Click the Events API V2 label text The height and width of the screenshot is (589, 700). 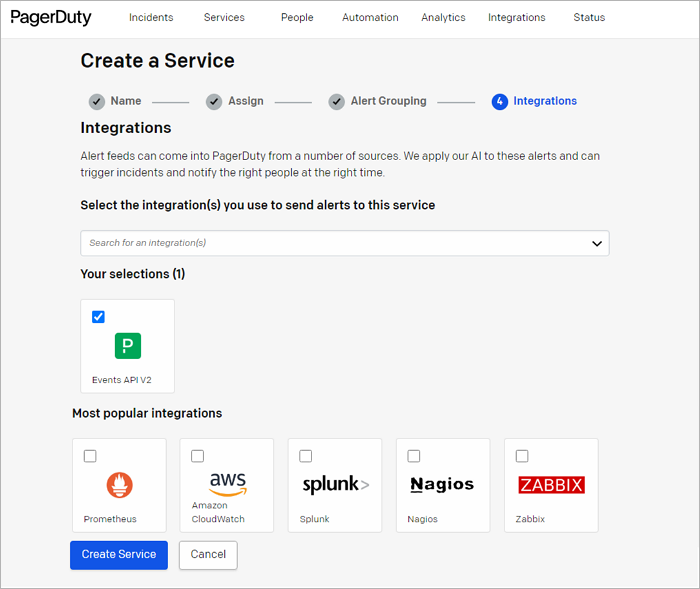coord(122,380)
